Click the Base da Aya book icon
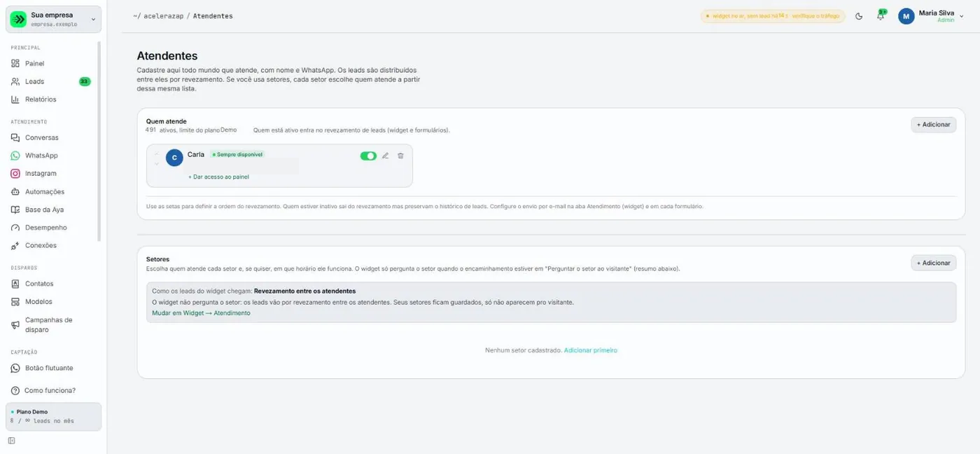 (x=15, y=209)
